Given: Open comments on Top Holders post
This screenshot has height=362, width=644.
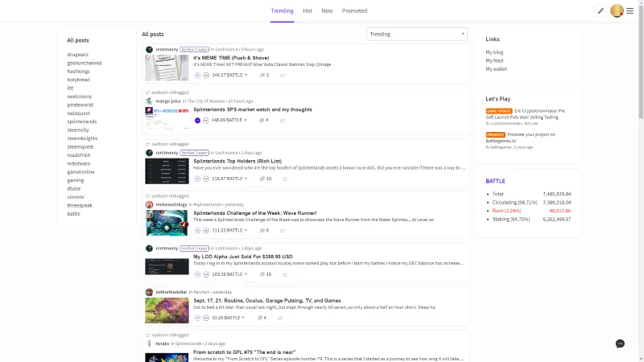Looking at the screenshot, I should [266, 179].
